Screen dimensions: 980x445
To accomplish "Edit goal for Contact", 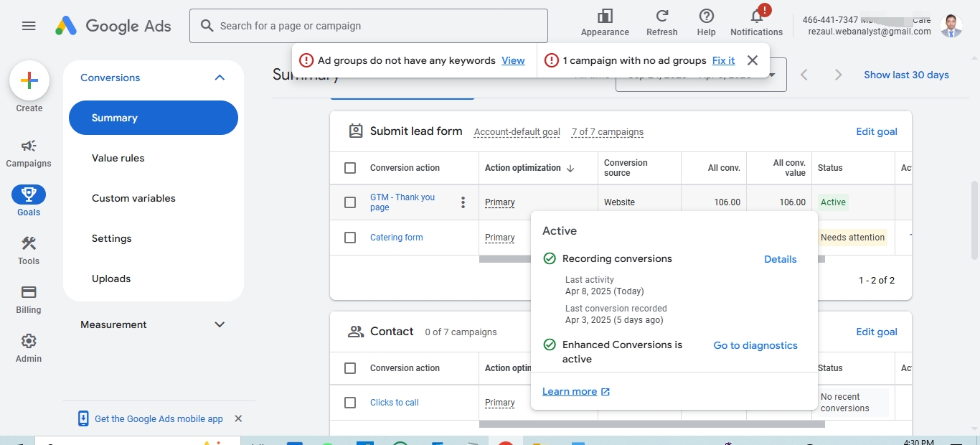I will click(877, 332).
